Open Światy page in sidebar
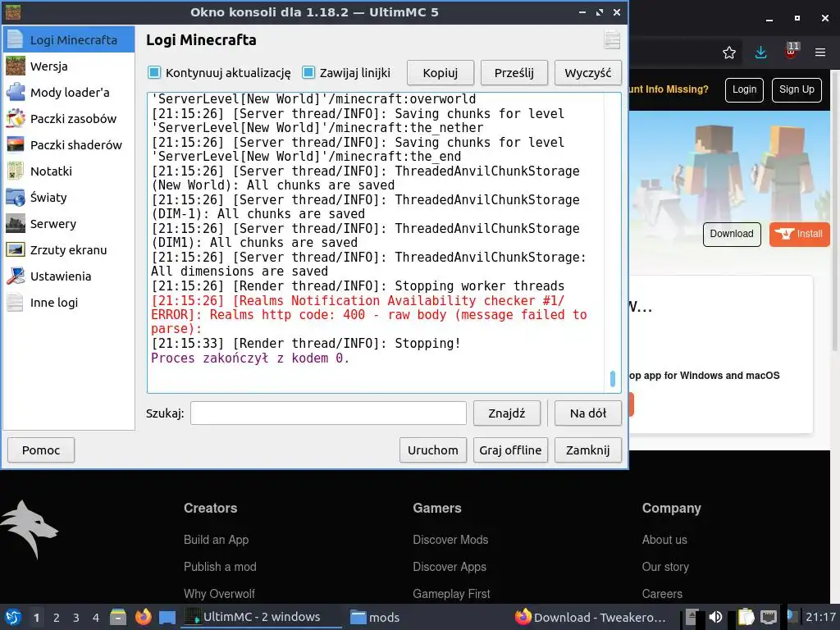The height and width of the screenshot is (630, 840). [x=69, y=197]
